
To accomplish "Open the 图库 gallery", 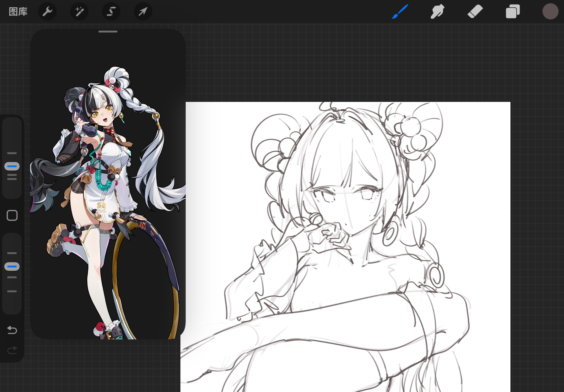I will tap(18, 11).
